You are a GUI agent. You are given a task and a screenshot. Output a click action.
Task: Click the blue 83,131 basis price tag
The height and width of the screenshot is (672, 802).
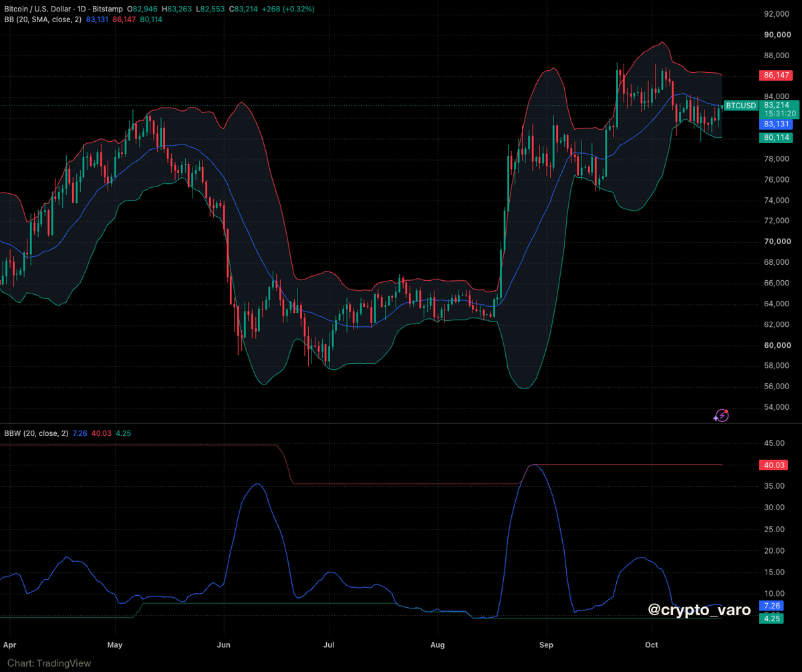click(775, 124)
